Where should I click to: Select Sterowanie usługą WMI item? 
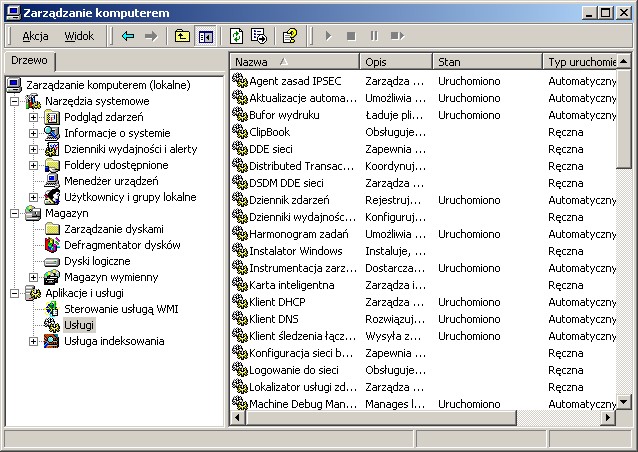coord(121,309)
